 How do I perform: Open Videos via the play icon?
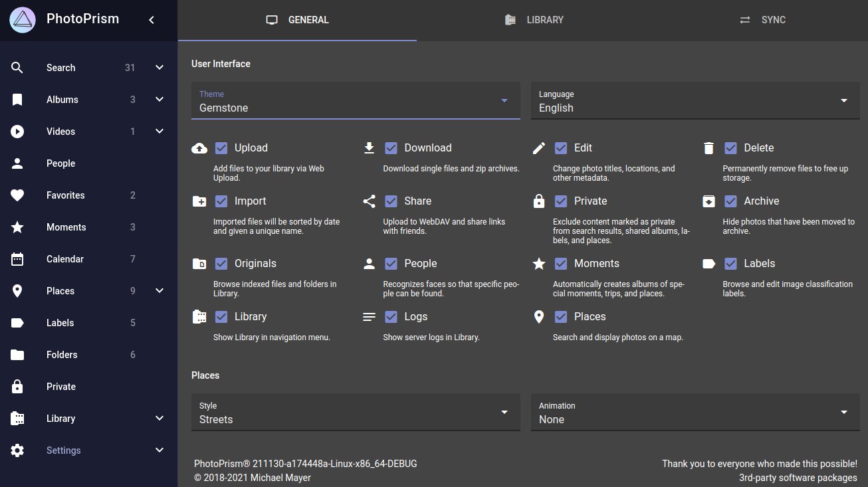pyautogui.click(x=17, y=132)
